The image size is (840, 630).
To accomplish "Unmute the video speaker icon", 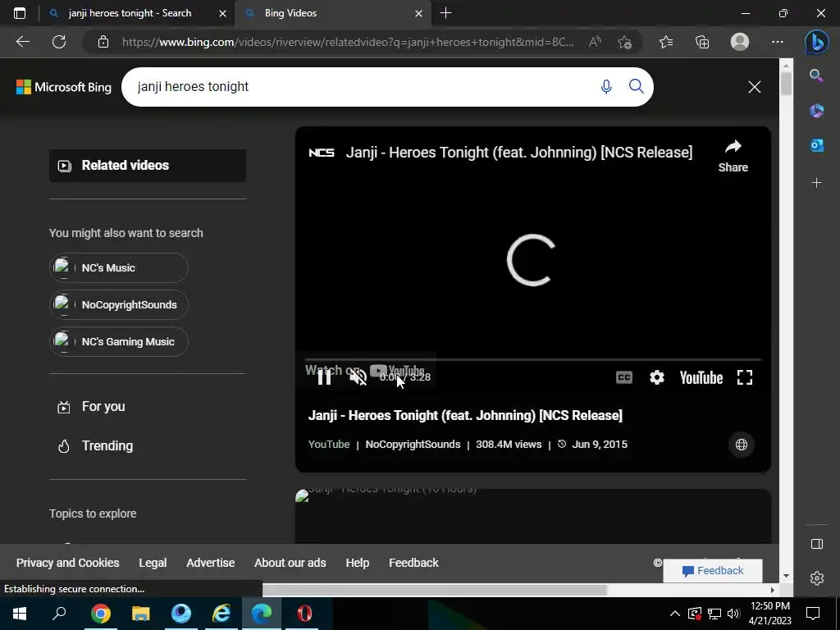I will click(x=358, y=377).
